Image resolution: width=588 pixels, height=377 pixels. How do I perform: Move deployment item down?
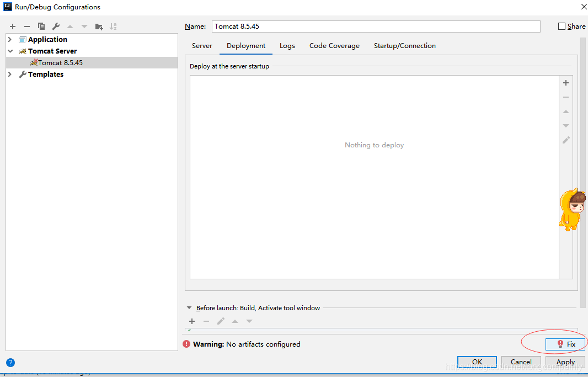(566, 126)
